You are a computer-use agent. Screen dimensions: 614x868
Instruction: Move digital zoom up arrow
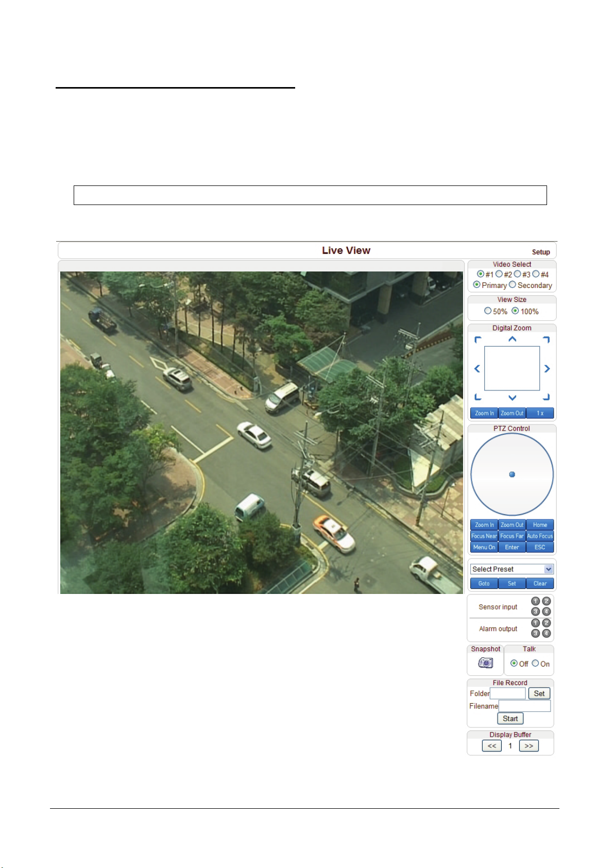coord(512,339)
